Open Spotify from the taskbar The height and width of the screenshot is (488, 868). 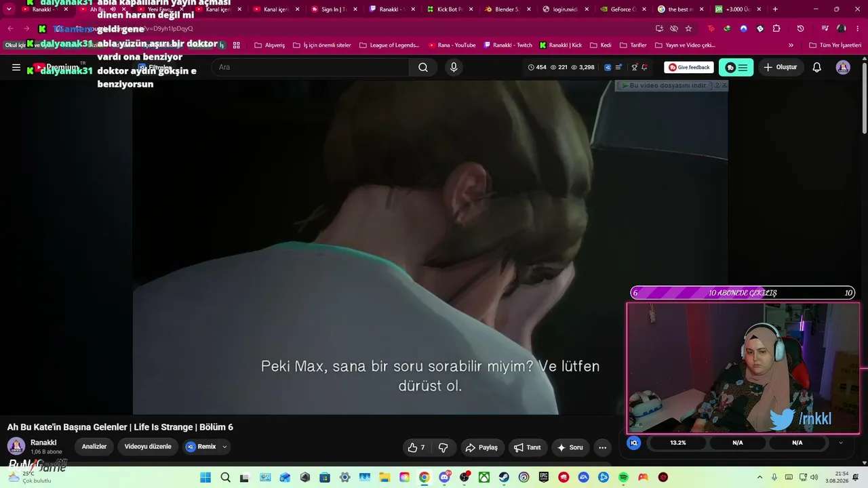pyautogui.click(x=623, y=477)
